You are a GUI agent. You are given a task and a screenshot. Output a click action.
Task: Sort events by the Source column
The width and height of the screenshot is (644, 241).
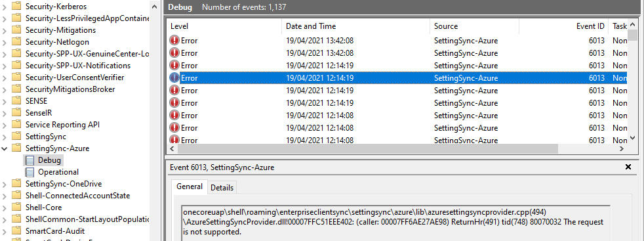pos(474,26)
